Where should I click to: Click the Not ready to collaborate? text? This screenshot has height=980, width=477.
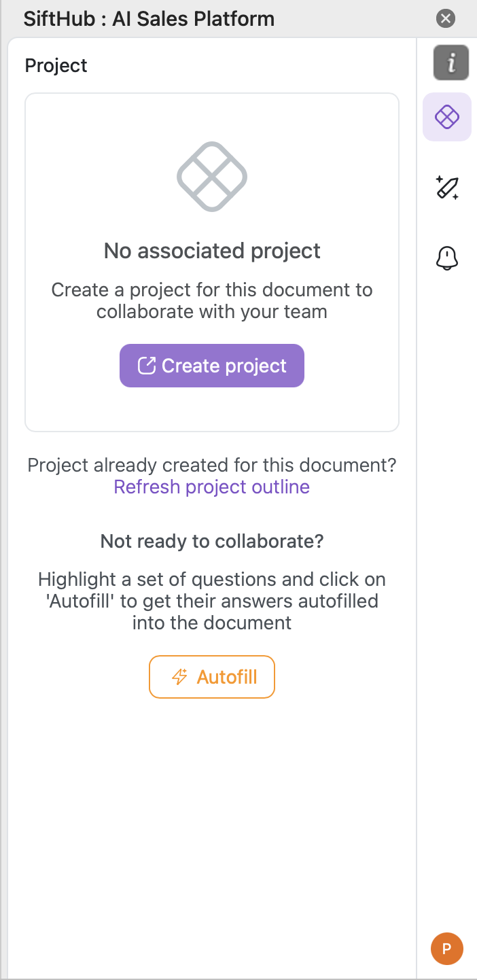[212, 541]
